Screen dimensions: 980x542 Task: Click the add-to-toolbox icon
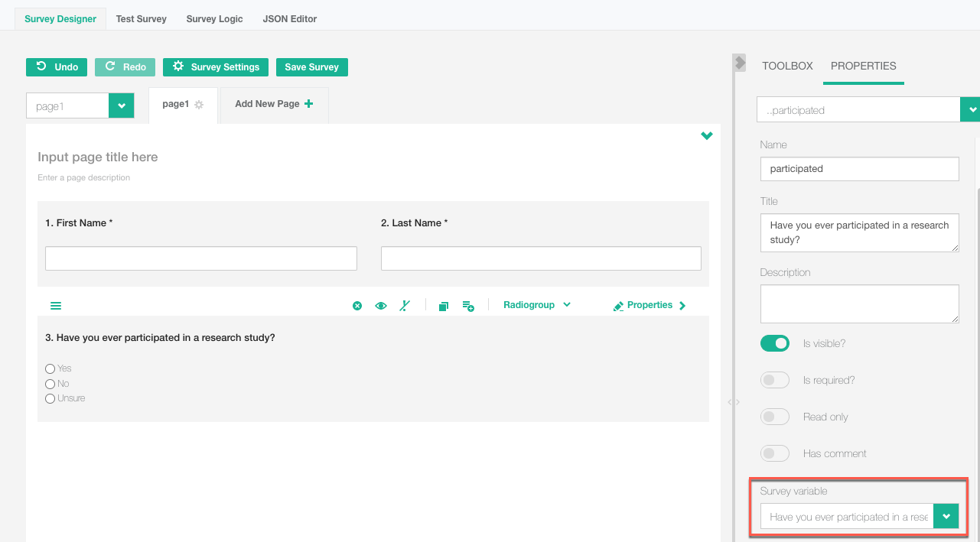point(468,306)
